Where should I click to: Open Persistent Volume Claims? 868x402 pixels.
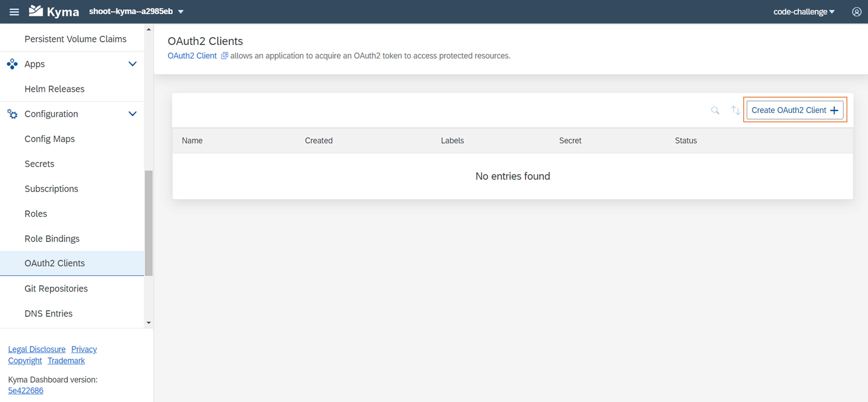(76, 39)
